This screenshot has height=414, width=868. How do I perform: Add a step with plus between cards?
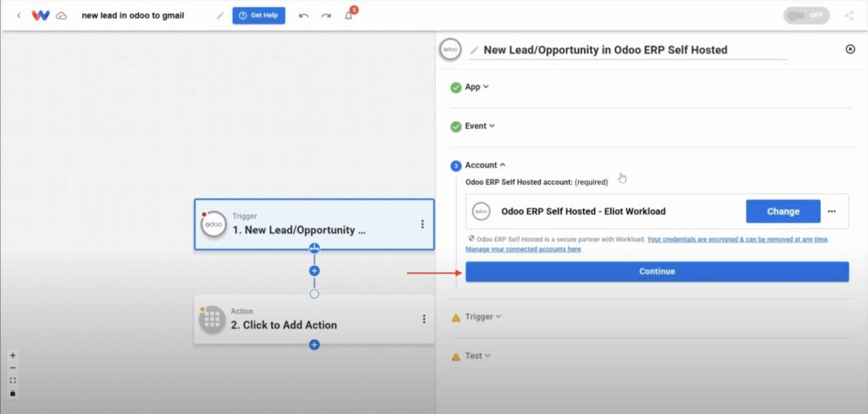(x=314, y=271)
